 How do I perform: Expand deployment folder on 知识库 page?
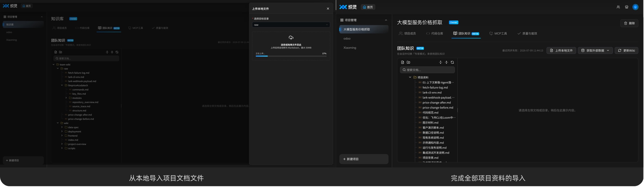coord(62,131)
